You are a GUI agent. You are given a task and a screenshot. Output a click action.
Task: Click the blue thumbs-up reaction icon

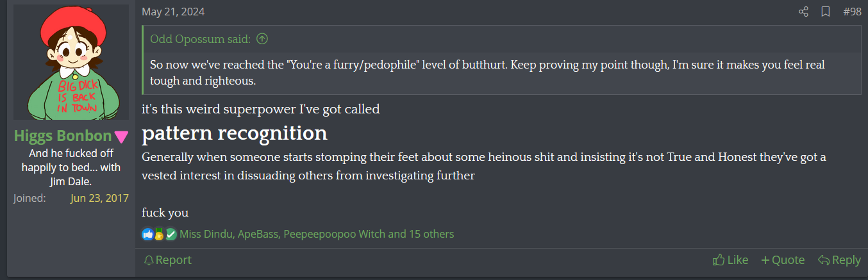148,235
